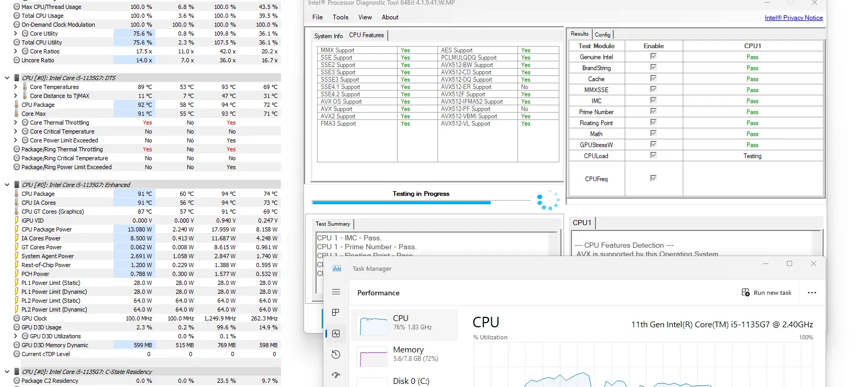
Task: Select the CPU performance item in Task Manager
Action: pyautogui.click(x=404, y=325)
